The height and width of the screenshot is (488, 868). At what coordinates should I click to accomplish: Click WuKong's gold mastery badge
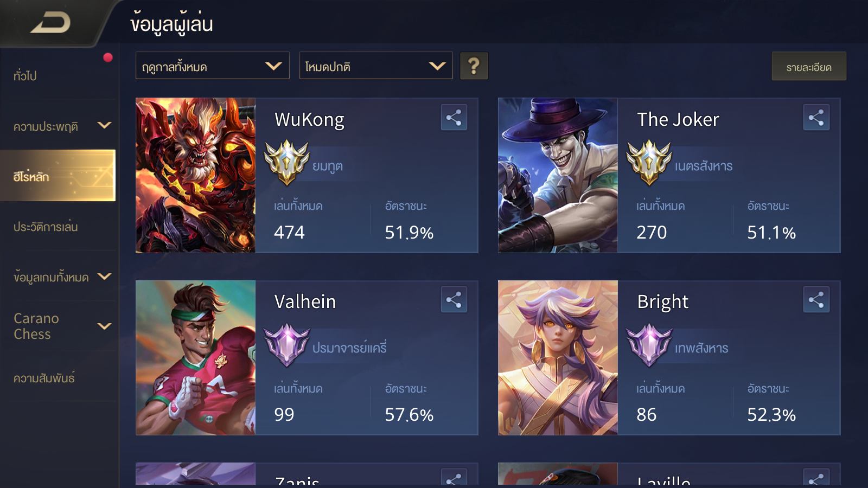click(x=286, y=162)
